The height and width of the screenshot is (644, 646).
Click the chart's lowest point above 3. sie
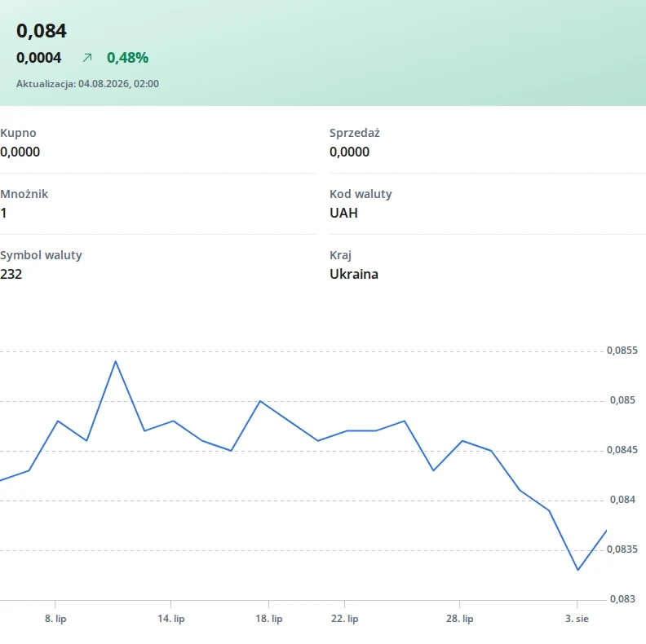578,570
